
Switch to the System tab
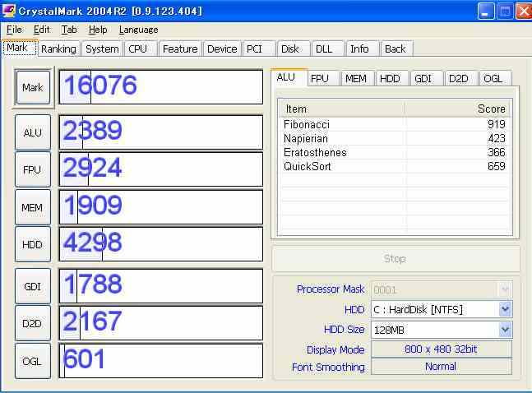point(102,49)
